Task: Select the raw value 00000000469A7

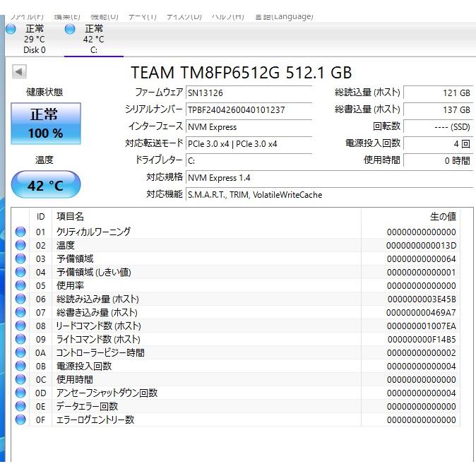Action: coord(422,312)
